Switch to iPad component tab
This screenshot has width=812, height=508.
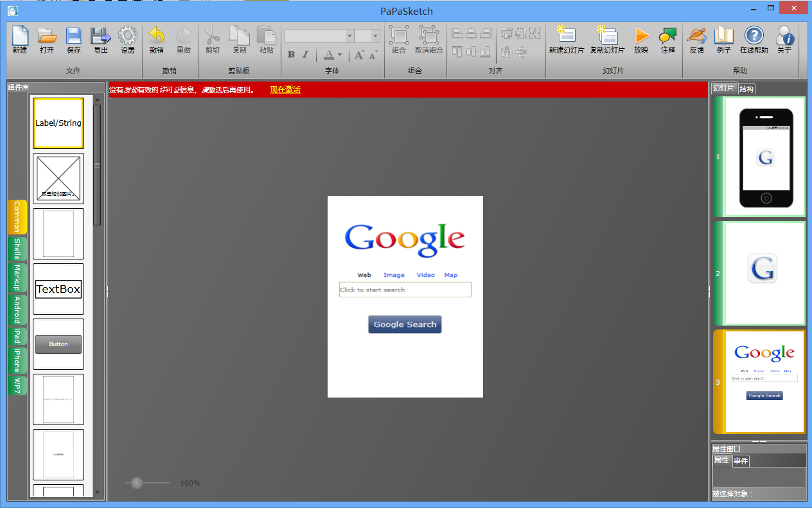tap(17, 337)
